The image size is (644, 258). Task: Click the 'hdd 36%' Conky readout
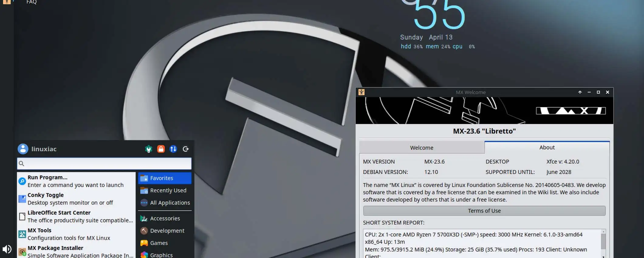(x=412, y=46)
